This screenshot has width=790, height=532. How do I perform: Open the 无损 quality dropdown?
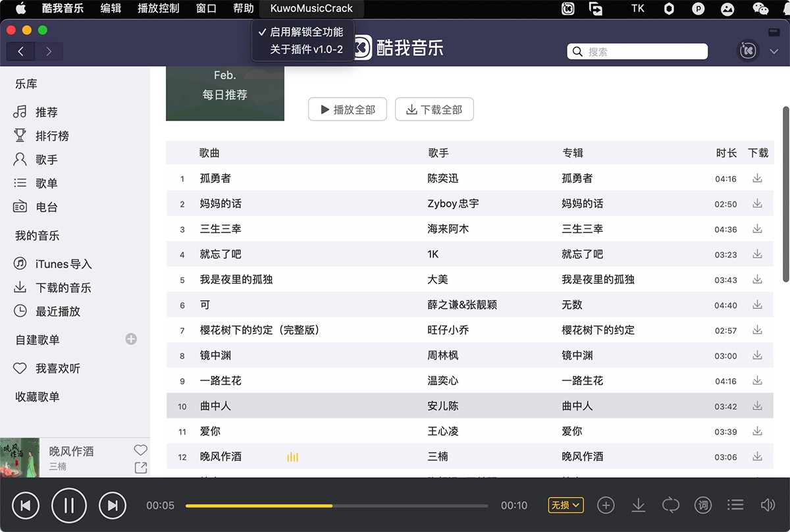tap(566, 505)
